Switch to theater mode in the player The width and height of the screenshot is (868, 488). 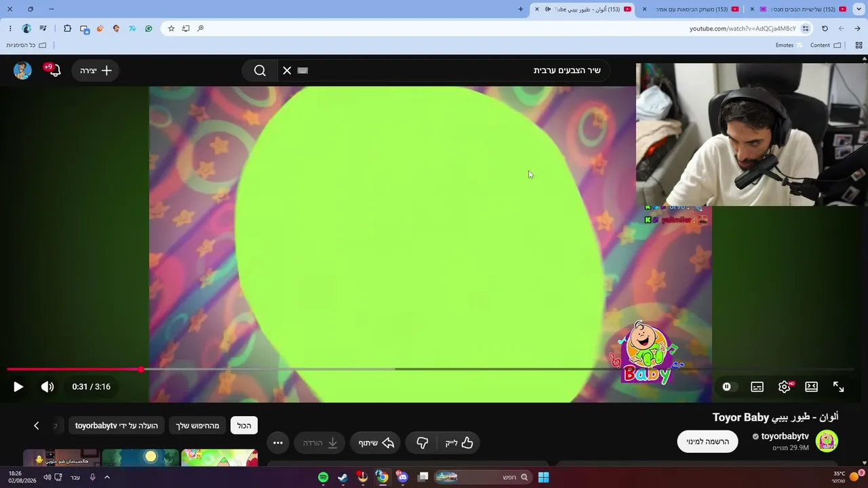tap(811, 387)
